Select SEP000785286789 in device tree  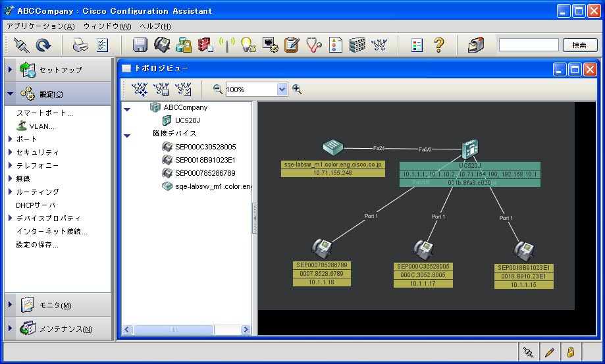[205, 172]
